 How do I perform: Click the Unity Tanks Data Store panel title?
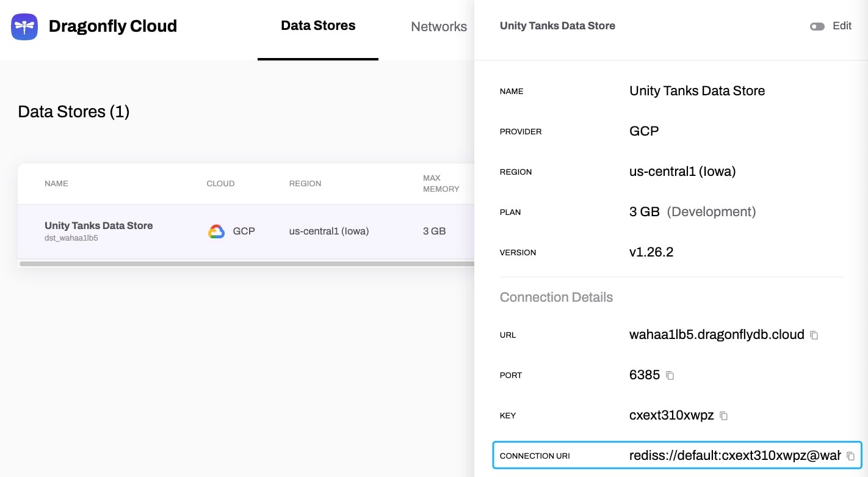(x=557, y=26)
